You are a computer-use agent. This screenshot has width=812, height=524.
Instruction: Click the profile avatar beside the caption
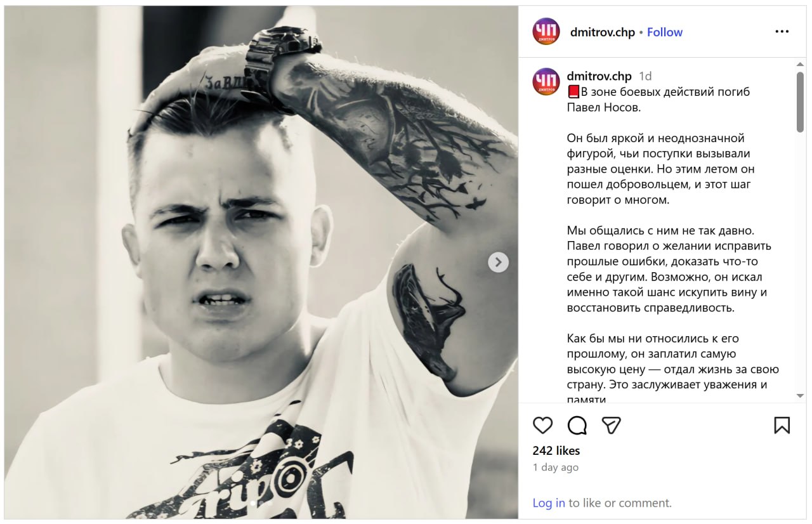click(546, 81)
